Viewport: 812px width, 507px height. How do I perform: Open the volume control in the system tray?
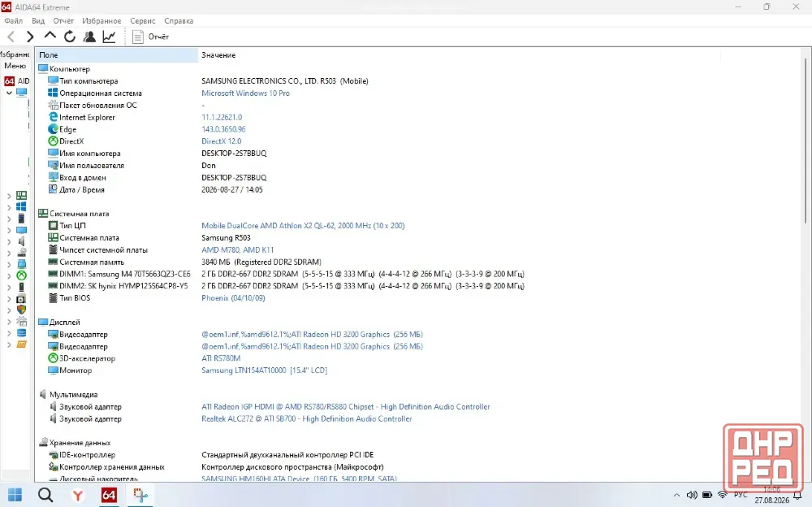pos(692,495)
